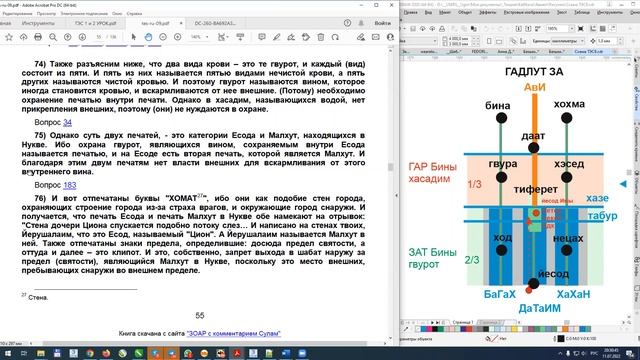Switch to the Схема ТЭС.cdr document tab
640x360 pixels.
point(588,52)
